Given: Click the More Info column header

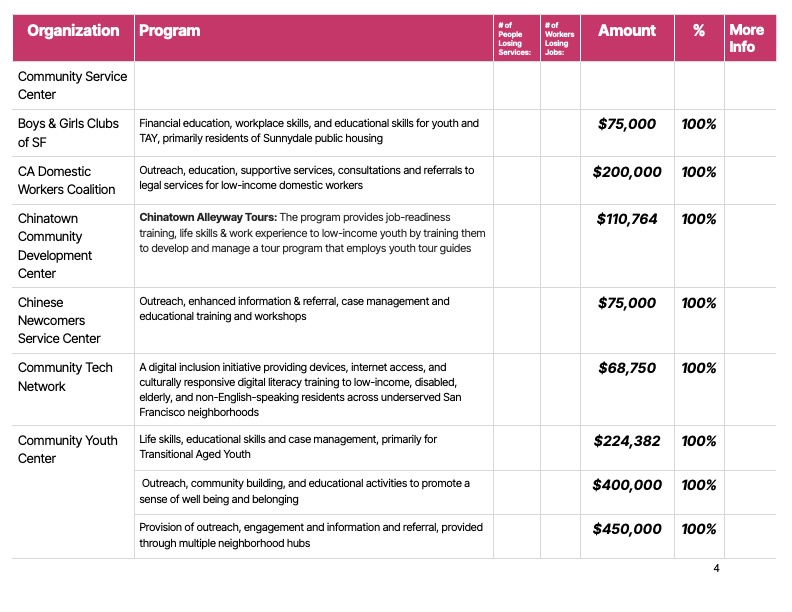Looking at the screenshot, I should tap(746, 38).
